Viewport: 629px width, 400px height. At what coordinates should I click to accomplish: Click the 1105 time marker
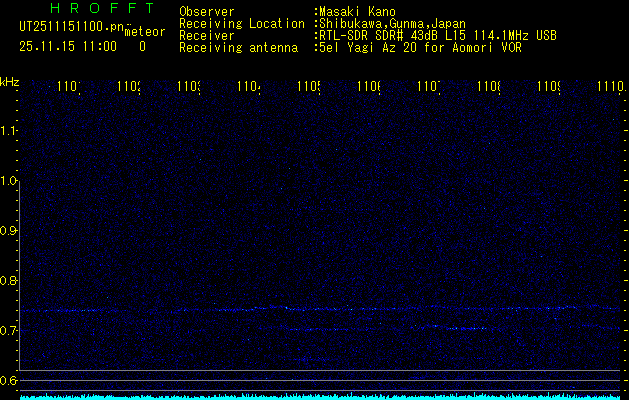309,88
